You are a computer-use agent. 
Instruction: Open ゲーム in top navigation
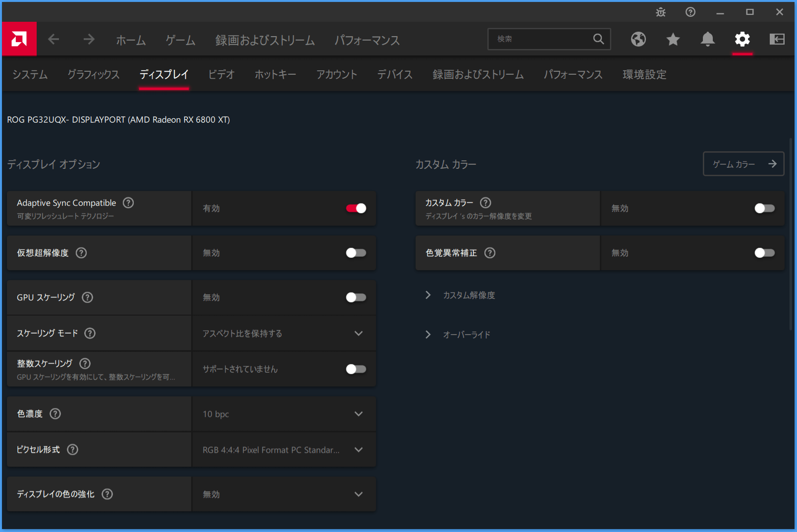tap(181, 40)
